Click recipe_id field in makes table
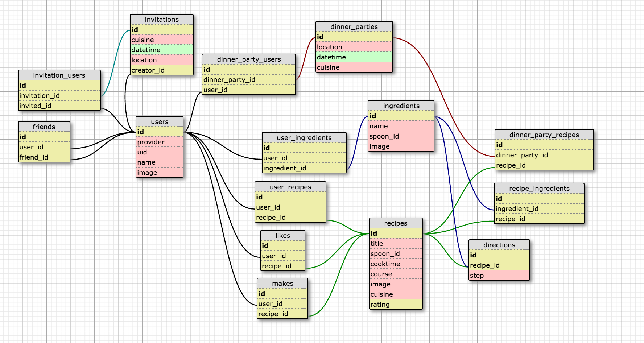644x343 pixels. 282,314
